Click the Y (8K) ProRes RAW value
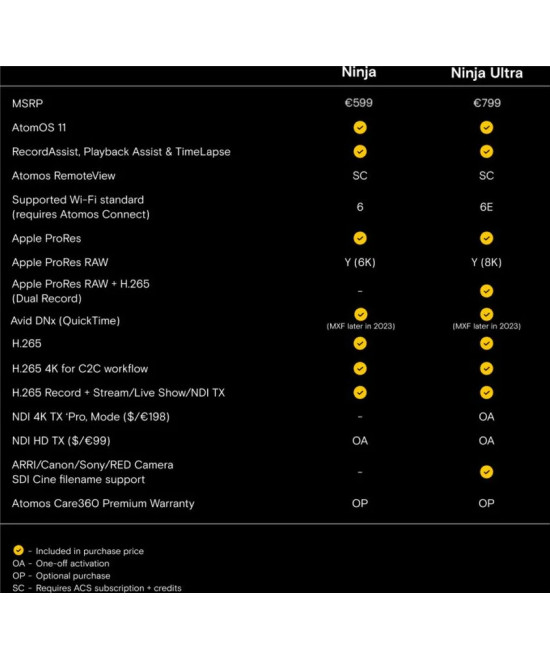The height and width of the screenshot is (660, 550). [486, 263]
